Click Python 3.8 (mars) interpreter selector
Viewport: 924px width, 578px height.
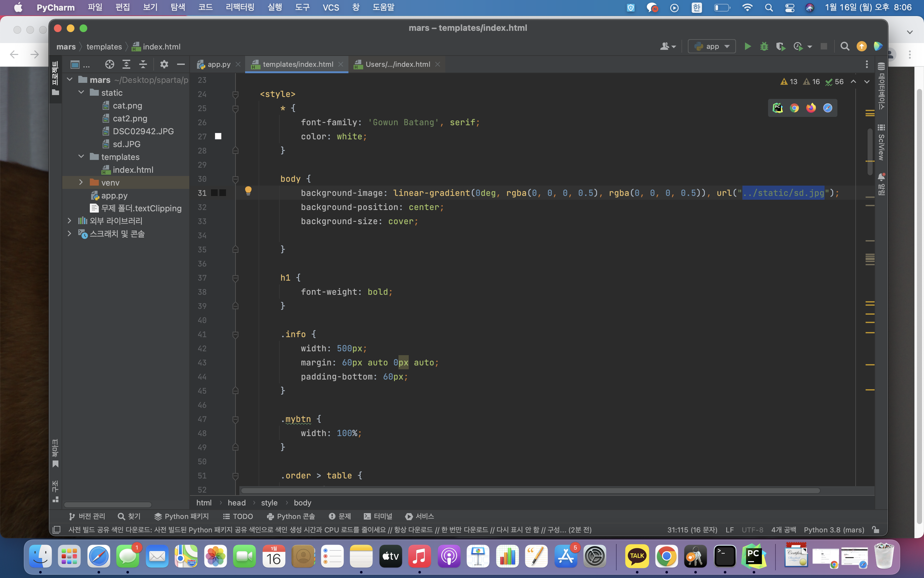click(834, 530)
